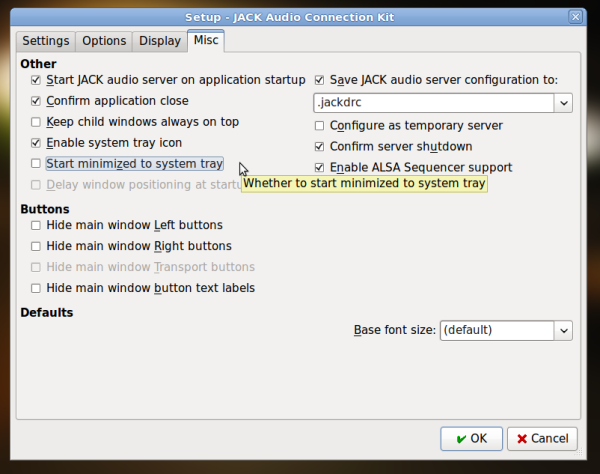Toggle Enable ALSA Sequencer support
600x474 pixels.
319,168
